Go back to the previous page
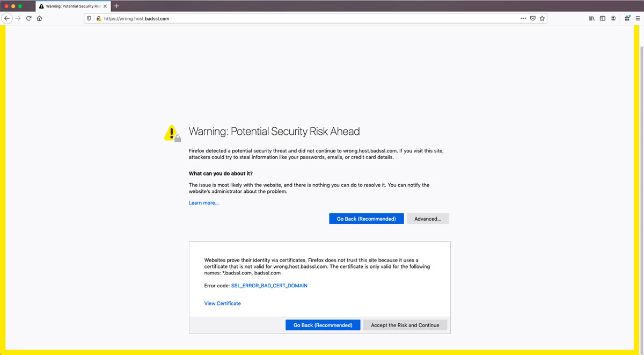 point(7,18)
